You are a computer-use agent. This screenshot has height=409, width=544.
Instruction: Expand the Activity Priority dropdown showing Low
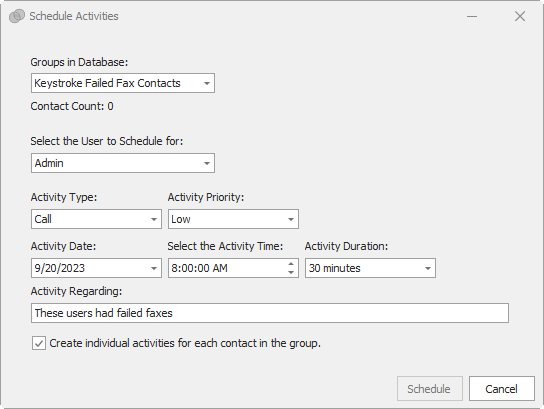point(291,219)
